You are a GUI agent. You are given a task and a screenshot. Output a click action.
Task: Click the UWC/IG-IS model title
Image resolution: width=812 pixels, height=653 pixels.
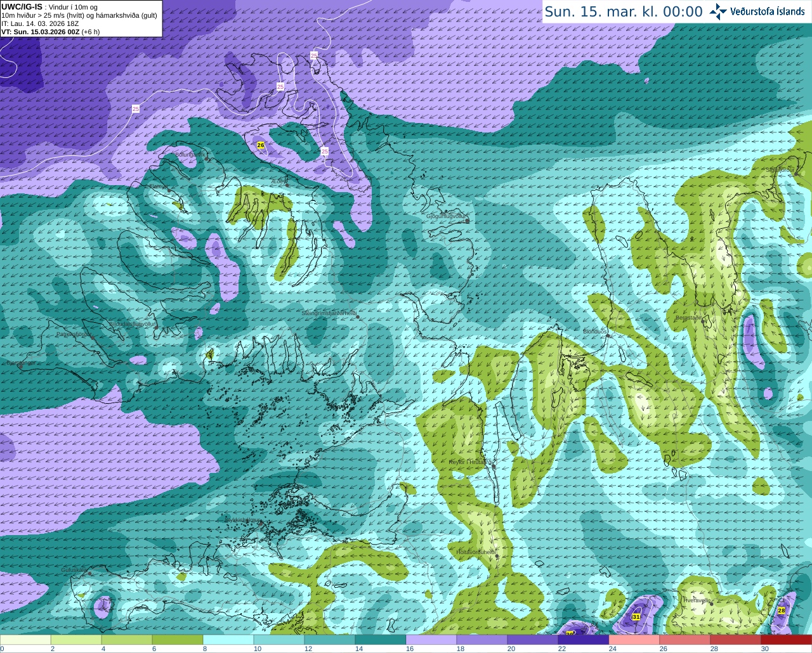click(22, 6)
